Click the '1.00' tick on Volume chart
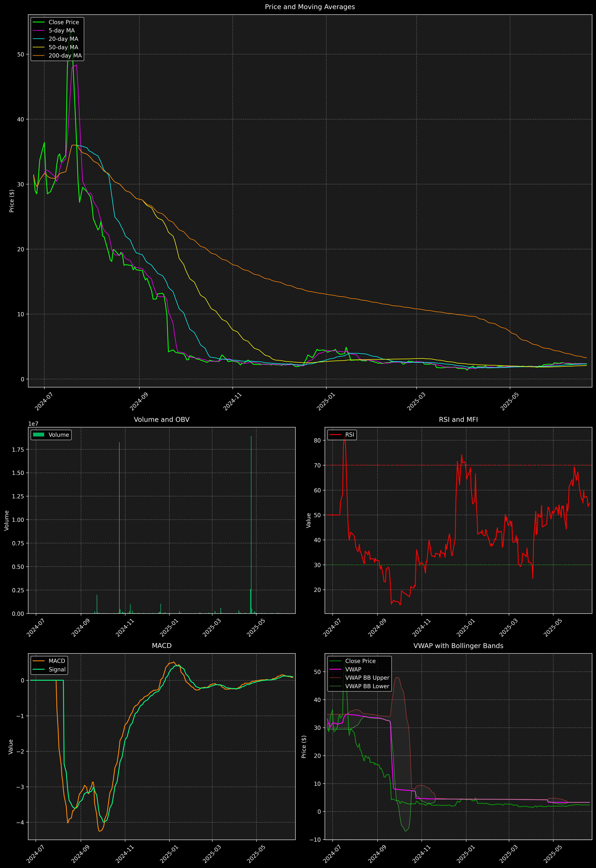Image resolution: width=596 pixels, height=868 pixels. click(18, 520)
